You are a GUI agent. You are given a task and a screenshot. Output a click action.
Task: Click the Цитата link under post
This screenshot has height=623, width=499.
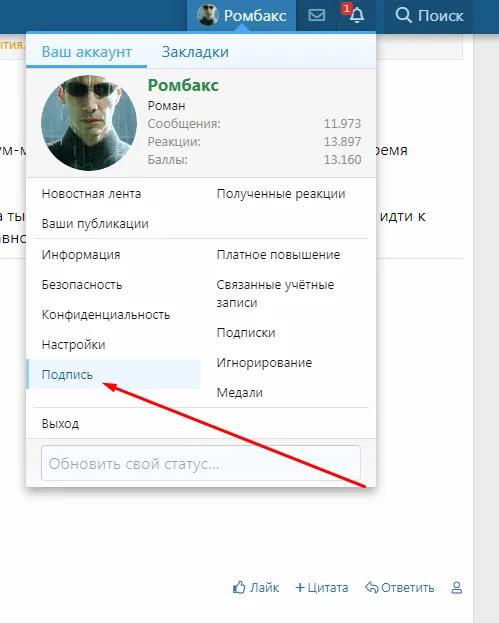[328, 588]
